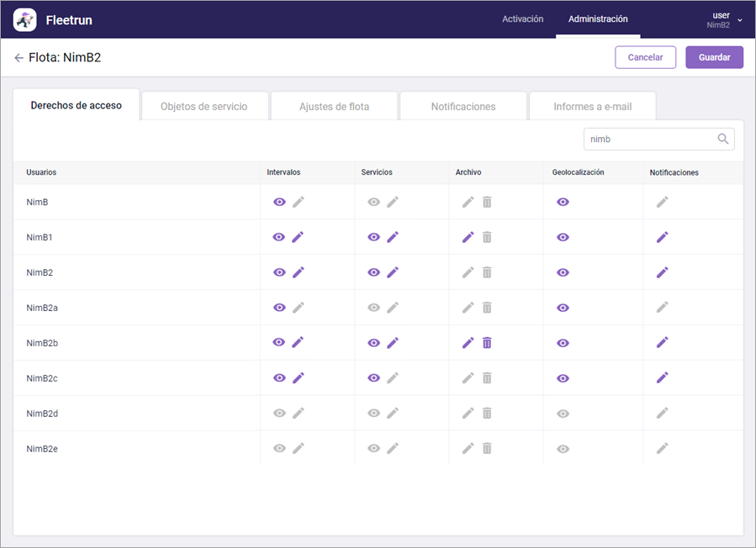Click NimB2e Archivo trash icon
Viewport: 756px width, 548px height.
[x=487, y=449]
